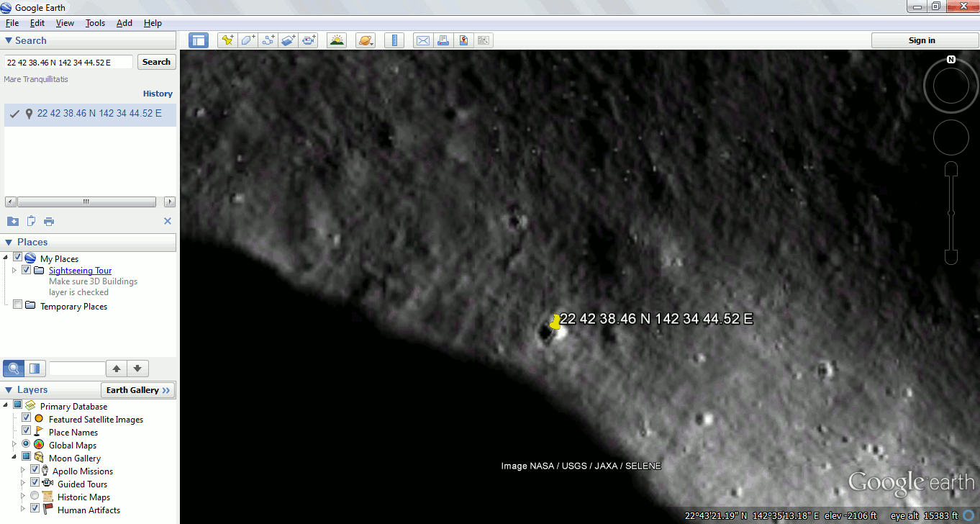Collapse the My Places tree node
This screenshot has height=524, width=980.
pos(6,258)
